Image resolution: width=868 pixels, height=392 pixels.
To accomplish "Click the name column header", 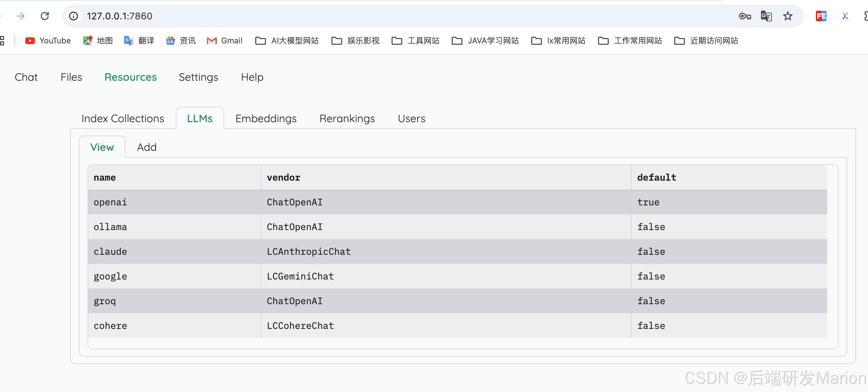I will pos(174,178).
